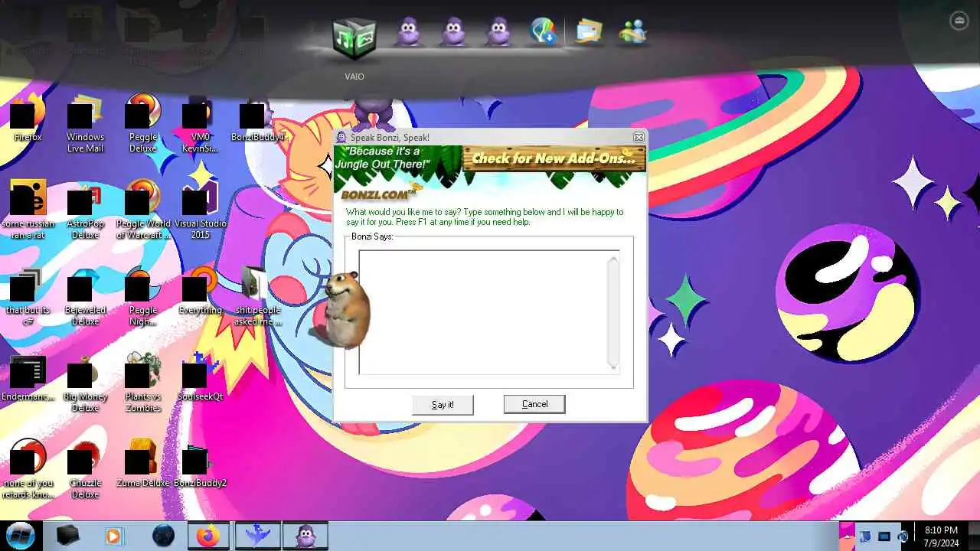980x551 pixels.
Task: Select the Peggle Nights desktop icon
Action: [x=143, y=297]
